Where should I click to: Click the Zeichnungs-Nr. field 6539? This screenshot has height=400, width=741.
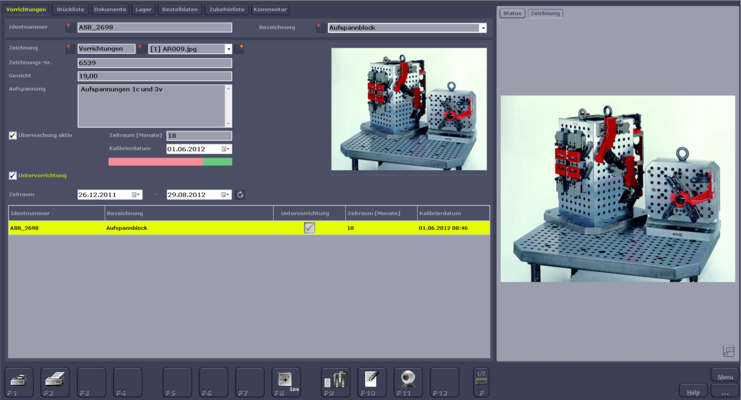155,62
